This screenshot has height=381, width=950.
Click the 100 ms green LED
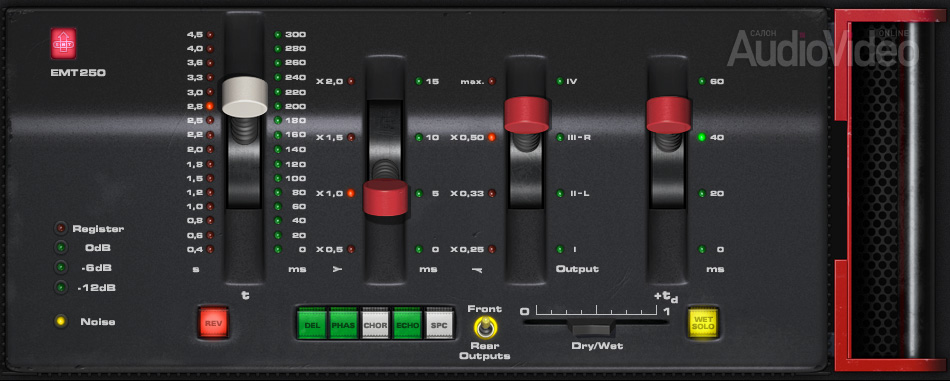(x=277, y=178)
